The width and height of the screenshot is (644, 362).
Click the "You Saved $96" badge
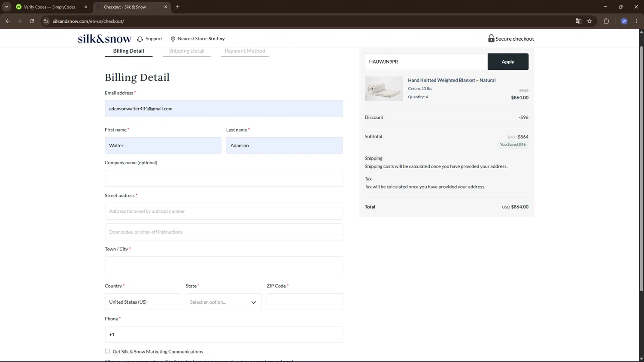(513, 145)
